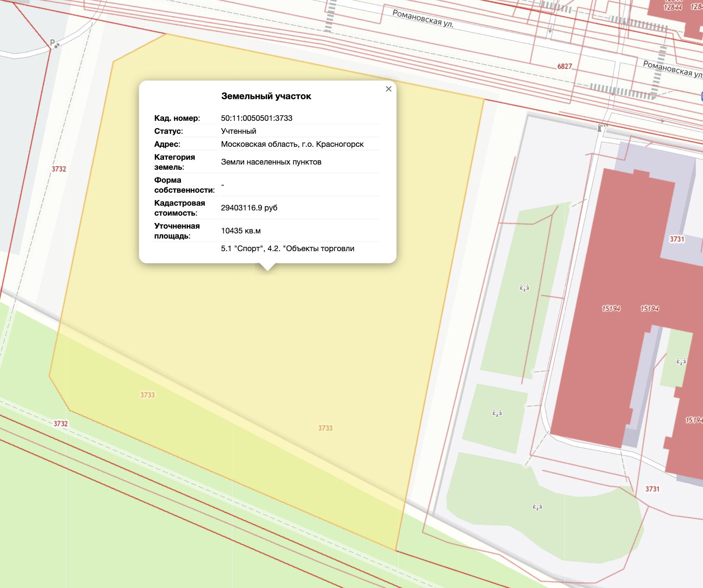Click the tree icon in the building courtyard lawn

click(681, 361)
